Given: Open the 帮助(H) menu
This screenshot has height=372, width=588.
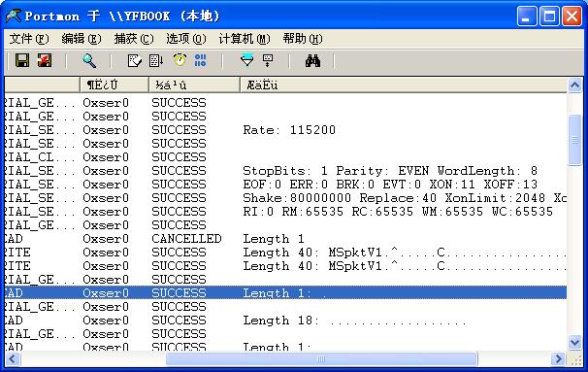Looking at the screenshot, I should pos(303,39).
